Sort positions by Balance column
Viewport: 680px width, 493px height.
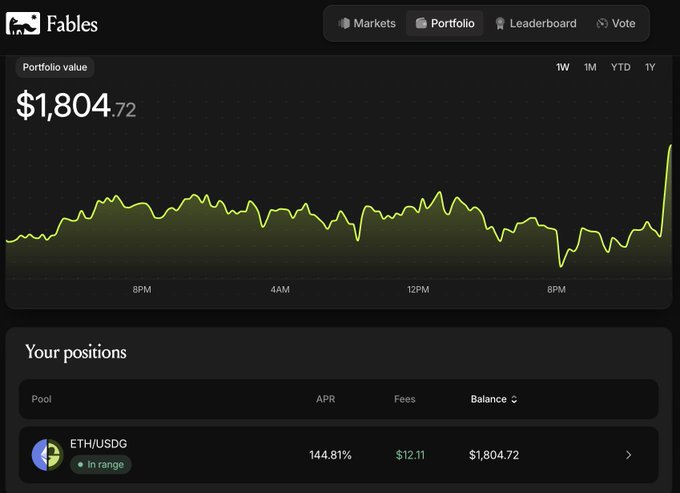tap(494, 399)
